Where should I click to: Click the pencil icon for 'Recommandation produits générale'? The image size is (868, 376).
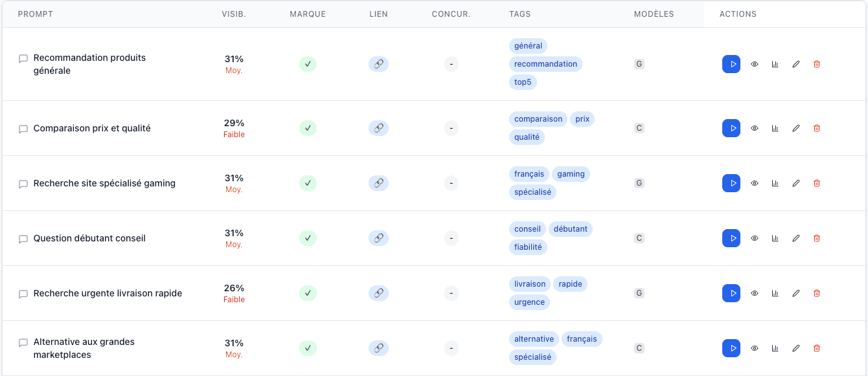[796, 64]
